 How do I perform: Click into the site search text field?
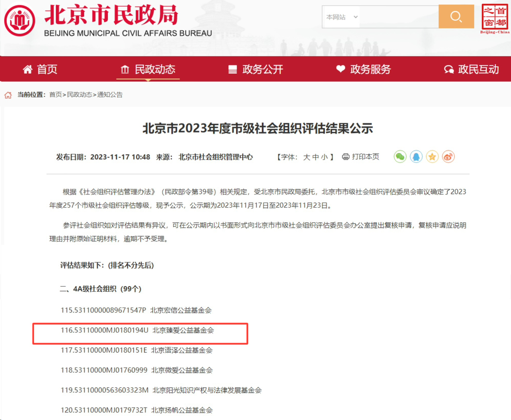coord(399,17)
